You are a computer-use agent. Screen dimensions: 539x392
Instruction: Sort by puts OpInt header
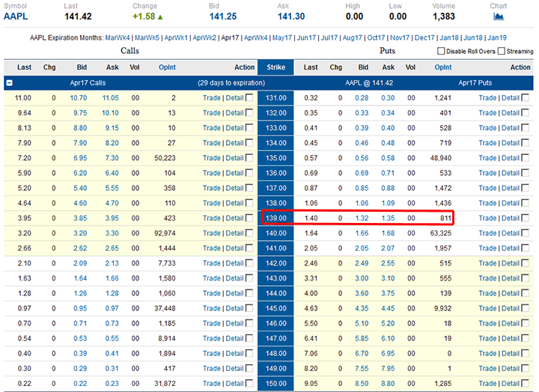(443, 67)
